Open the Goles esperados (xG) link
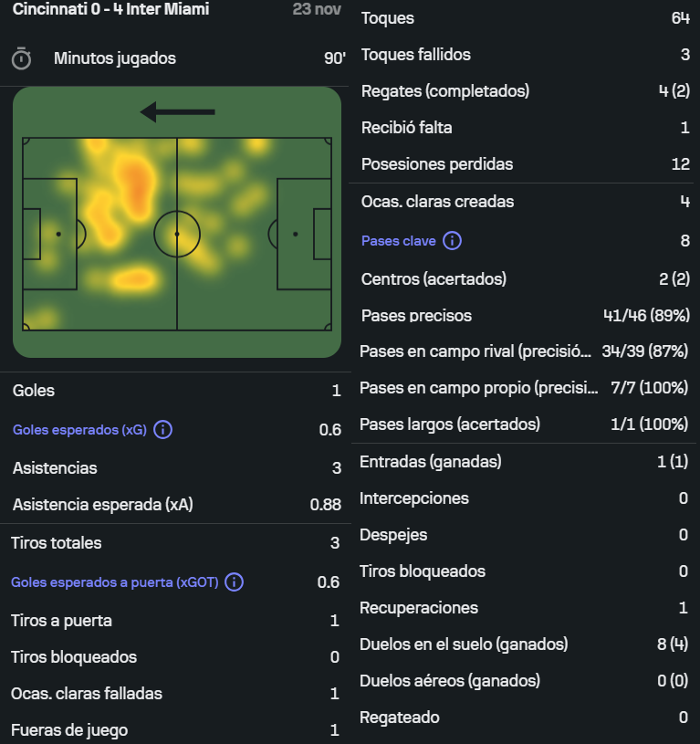This screenshot has height=744, width=700. coord(80,430)
